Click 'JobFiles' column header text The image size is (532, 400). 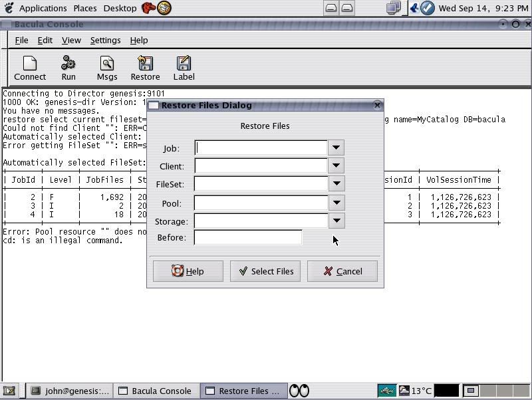coord(104,179)
